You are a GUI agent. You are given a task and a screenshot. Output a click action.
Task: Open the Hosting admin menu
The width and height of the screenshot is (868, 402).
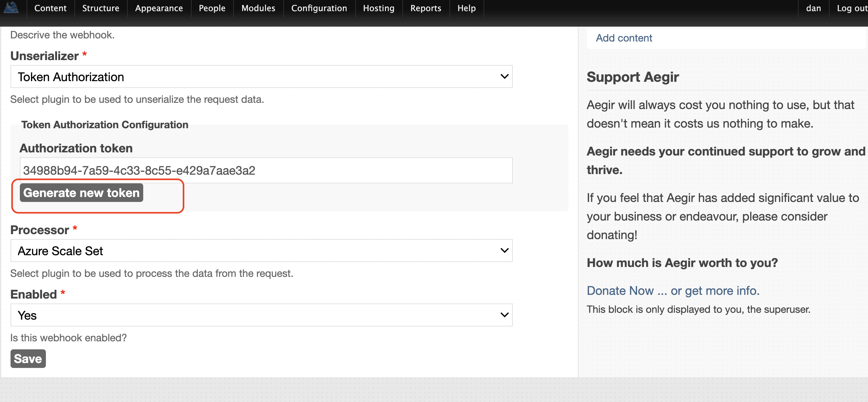[x=379, y=8]
